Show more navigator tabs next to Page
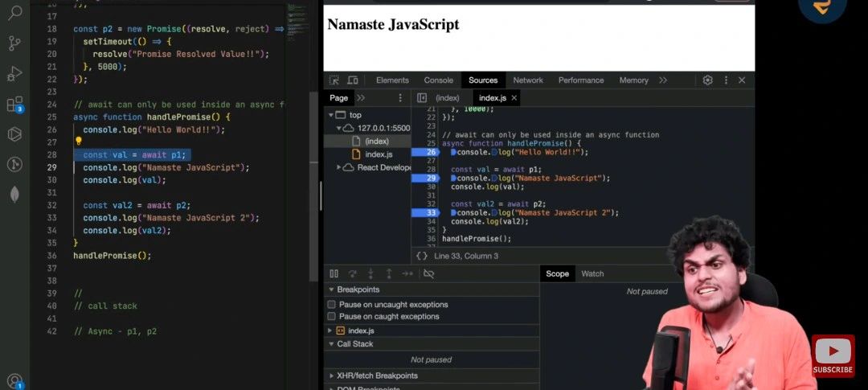The height and width of the screenshot is (390, 868). pyautogui.click(x=361, y=98)
